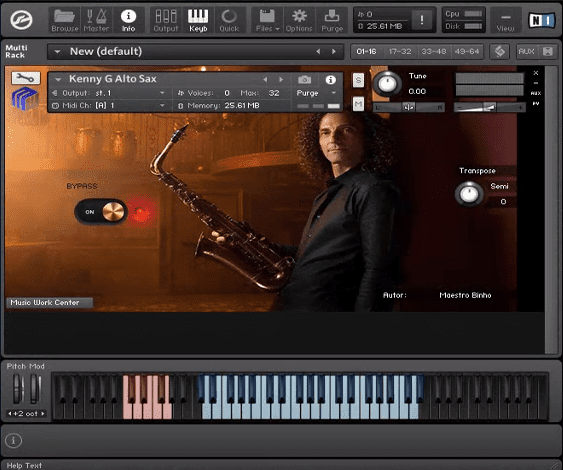Click the Pitch wheel
563x470 pixels.
pos(18,388)
